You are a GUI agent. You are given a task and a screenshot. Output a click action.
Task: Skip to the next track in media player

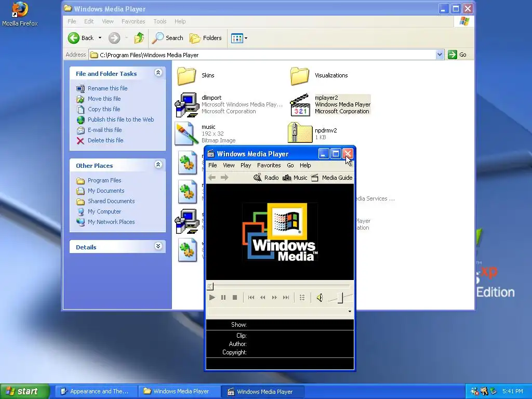point(286,298)
